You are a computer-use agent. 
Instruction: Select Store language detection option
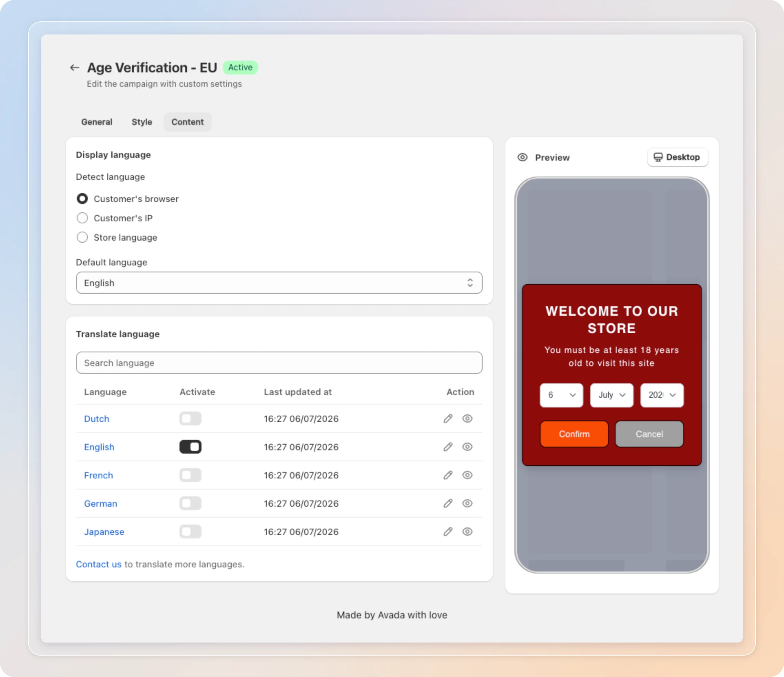point(82,238)
